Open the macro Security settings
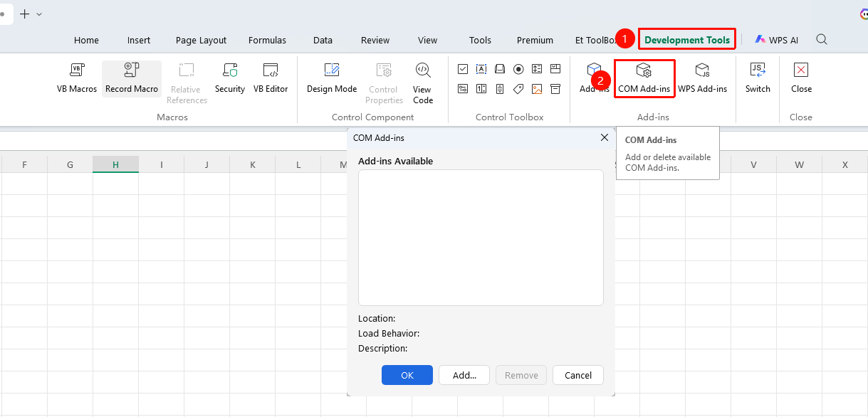This screenshot has width=868, height=417. [230, 78]
